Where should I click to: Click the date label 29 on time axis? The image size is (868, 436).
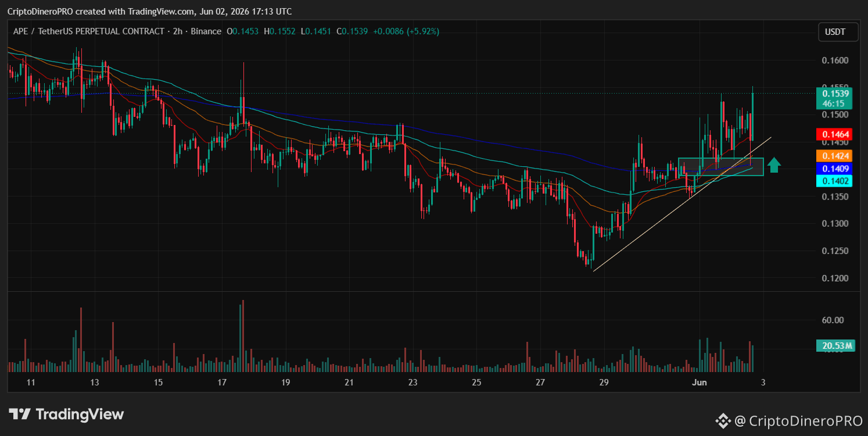pyautogui.click(x=604, y=383)
